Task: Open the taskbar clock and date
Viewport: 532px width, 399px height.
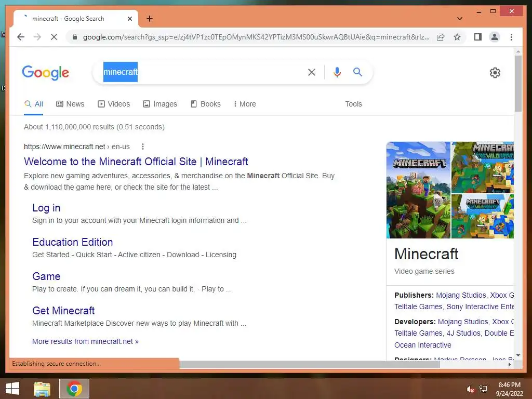Action: 509,389
